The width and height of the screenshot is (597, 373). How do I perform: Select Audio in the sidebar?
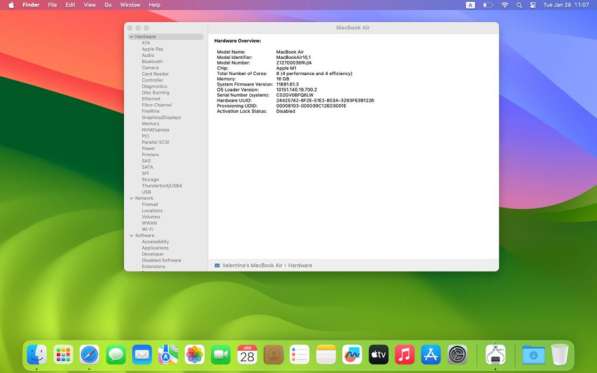[148, 55]
